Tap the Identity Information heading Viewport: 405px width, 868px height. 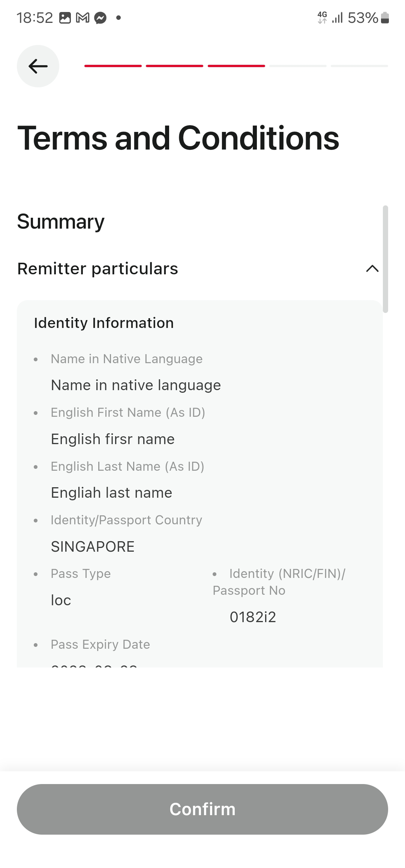click(x=104, y=323)
